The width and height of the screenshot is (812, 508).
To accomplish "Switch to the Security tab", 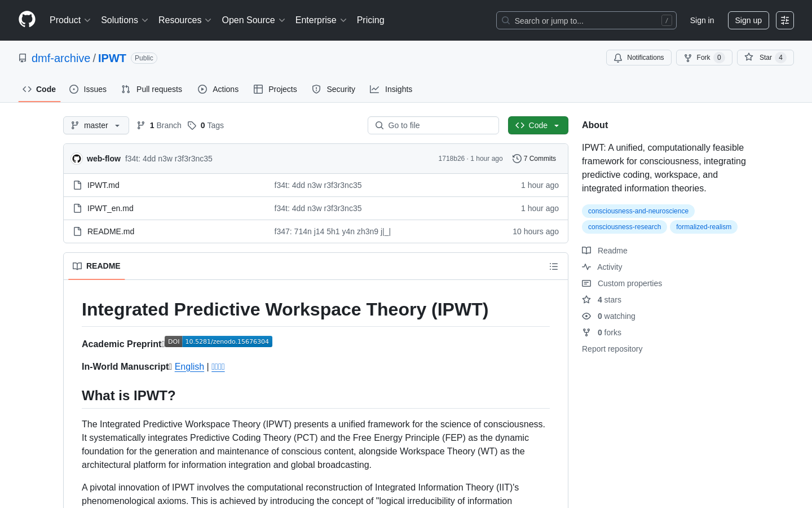I will pos(334,89).
